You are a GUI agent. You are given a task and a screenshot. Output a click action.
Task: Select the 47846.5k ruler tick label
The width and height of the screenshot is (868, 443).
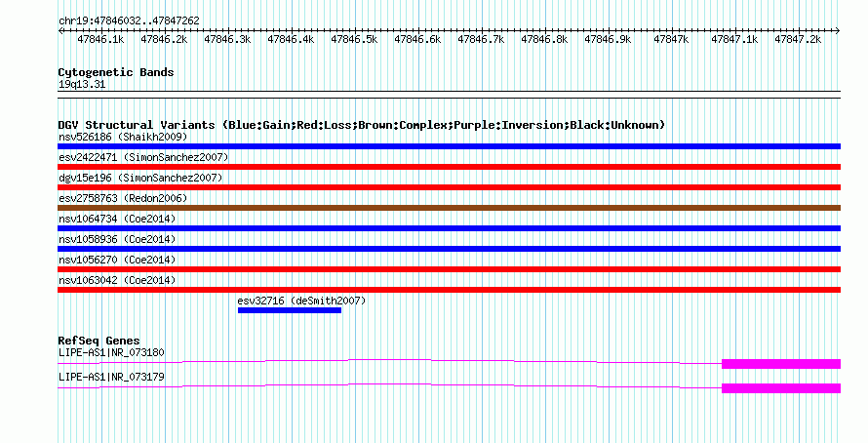click(354, 40)
